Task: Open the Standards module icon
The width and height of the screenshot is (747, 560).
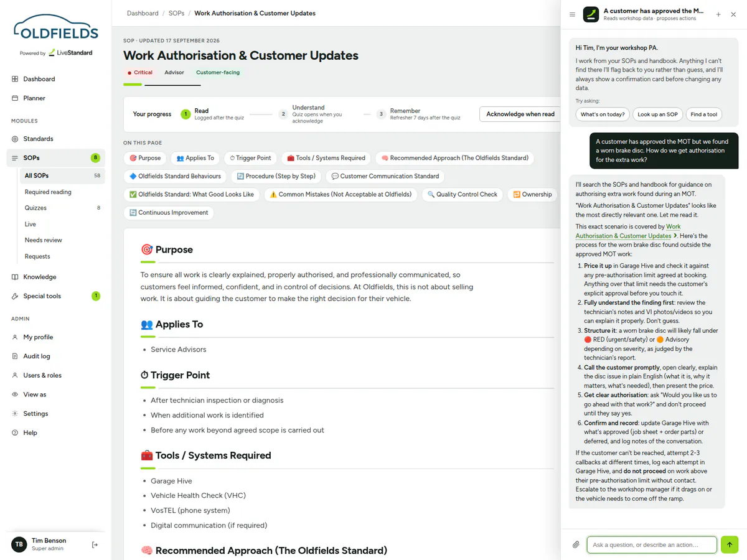Action: [x=15, y=139]
